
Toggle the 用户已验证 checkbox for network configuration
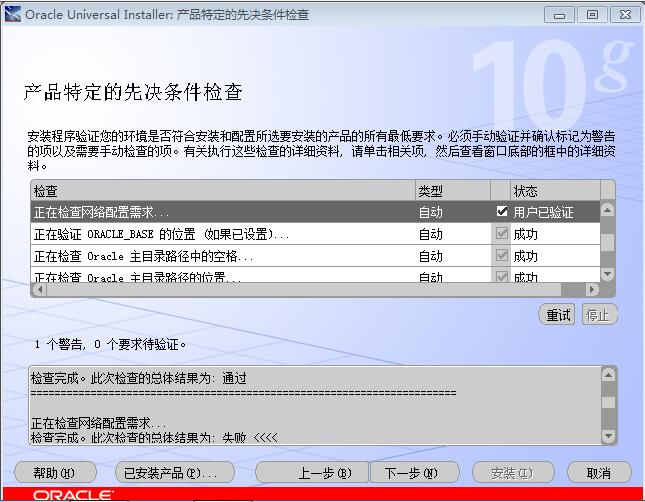tap(501, 211)
